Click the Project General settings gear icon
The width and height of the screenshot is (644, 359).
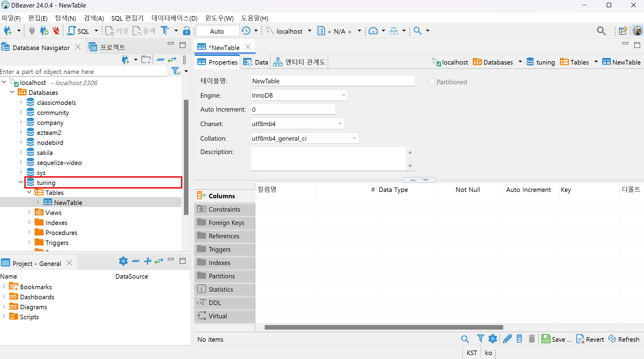point(123,261)
